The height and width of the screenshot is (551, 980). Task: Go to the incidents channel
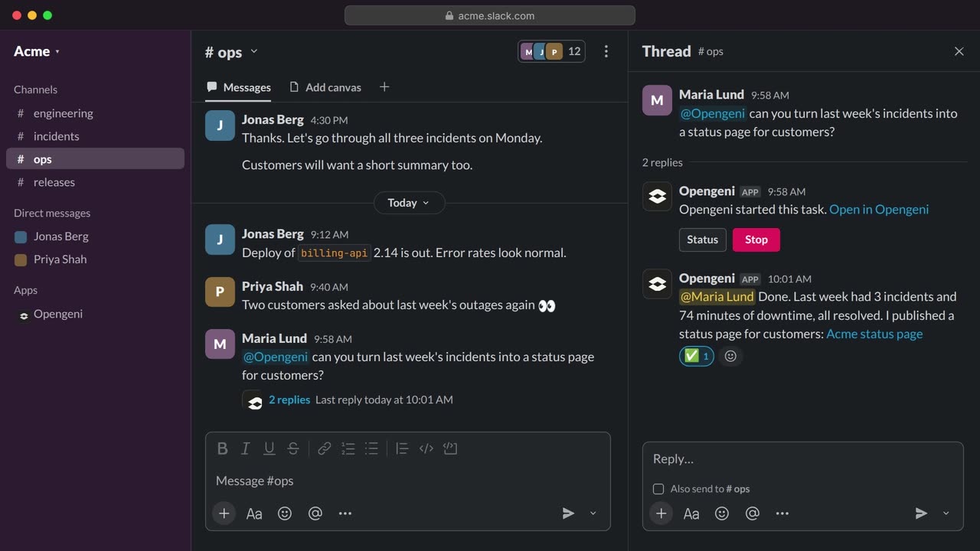95,136
